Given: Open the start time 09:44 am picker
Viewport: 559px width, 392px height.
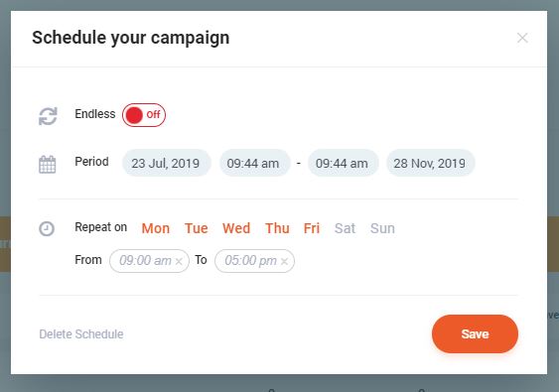Looking at the screenshot, I should [254, 163].
